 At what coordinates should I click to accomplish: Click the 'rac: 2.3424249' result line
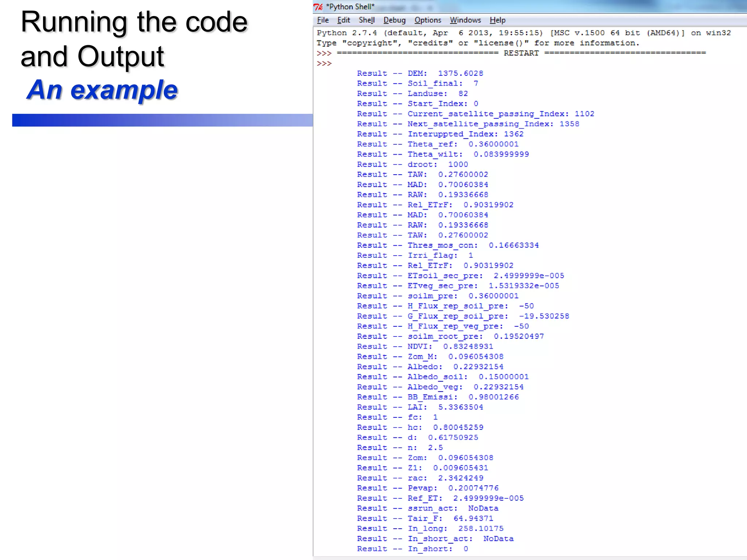point(420,478)
